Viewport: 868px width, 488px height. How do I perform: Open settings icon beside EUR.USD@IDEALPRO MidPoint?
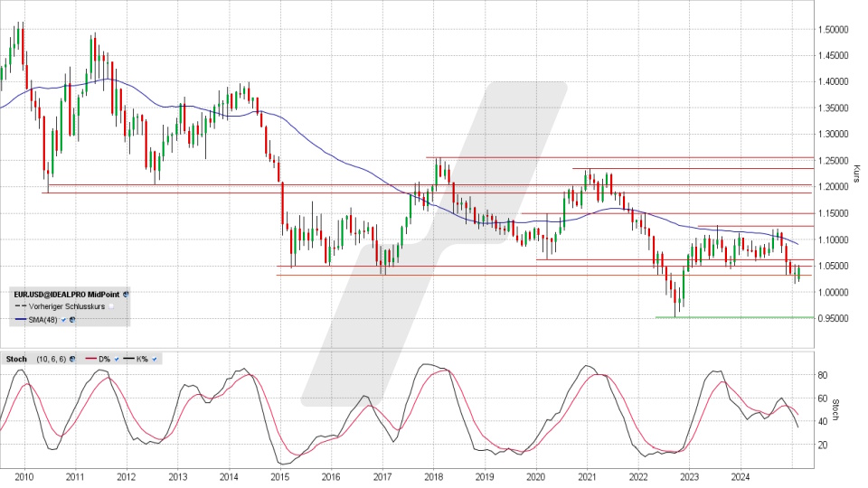pyautogui.click(x=126, y=295)
